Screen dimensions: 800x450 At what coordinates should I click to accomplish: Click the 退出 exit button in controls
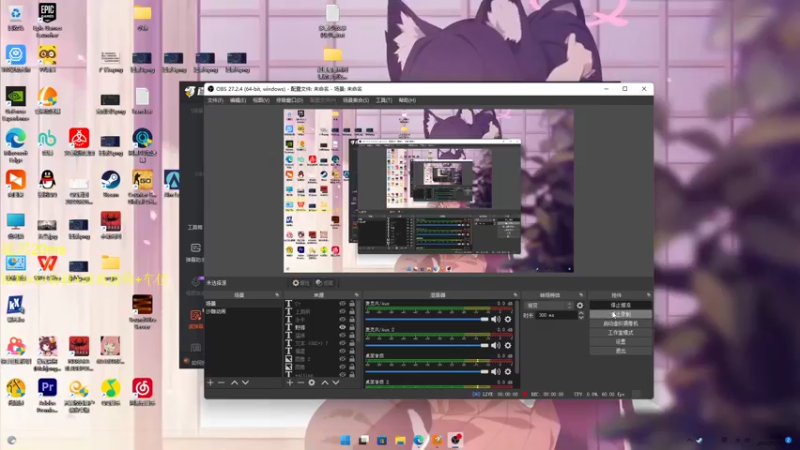620,351
